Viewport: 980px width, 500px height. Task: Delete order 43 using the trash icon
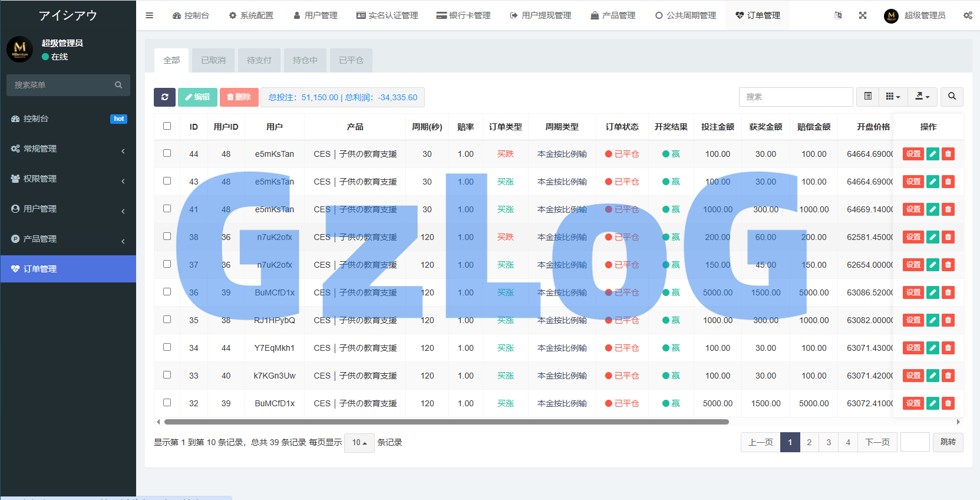pos(948,182)
